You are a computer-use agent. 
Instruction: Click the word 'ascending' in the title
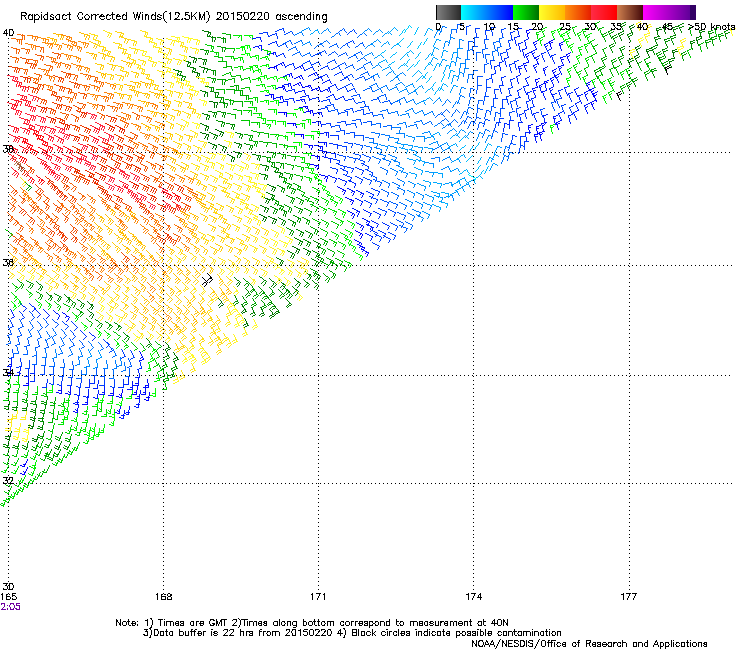[x=302, y=17]
